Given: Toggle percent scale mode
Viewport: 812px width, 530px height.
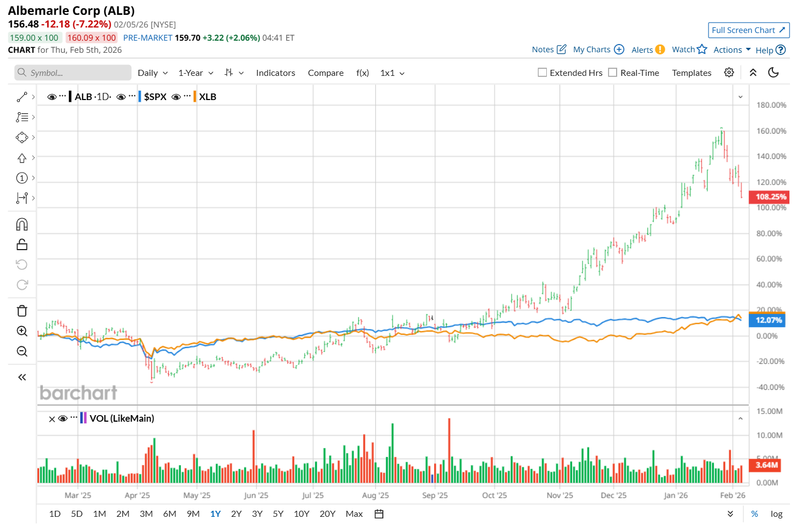Looking at the screenshot, I should pyautogui.click(x=754, y=514).
